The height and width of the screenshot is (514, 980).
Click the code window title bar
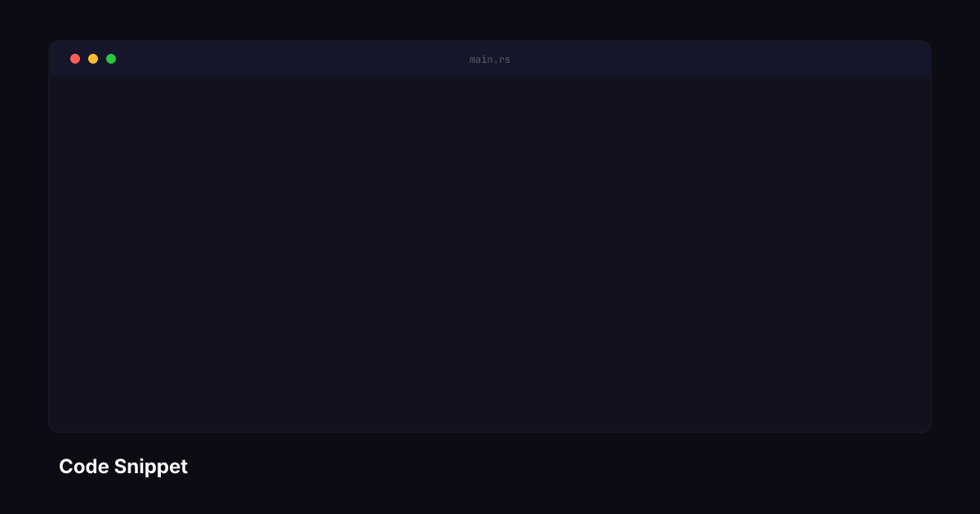(x=490, y=59)
